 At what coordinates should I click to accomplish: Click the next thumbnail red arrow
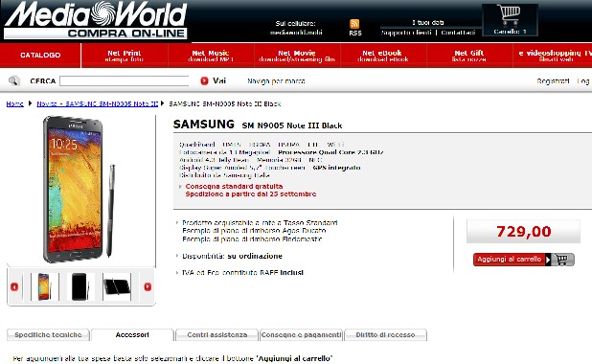[x=148, y=287]
